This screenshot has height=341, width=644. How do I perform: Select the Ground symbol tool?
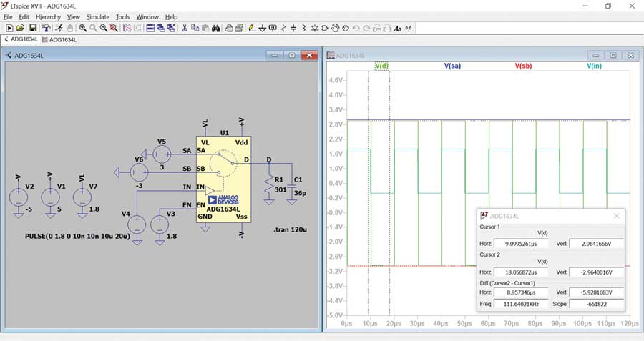click(263, 28)
